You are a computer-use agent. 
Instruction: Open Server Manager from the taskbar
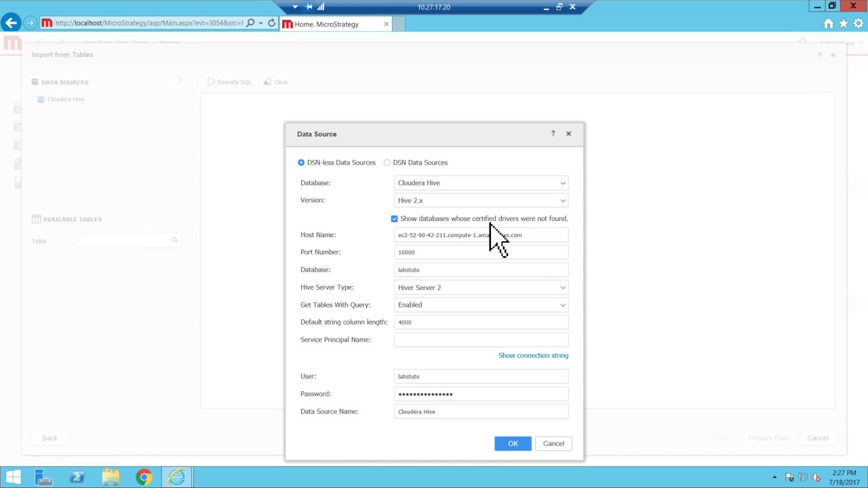[x=43, y=477]
